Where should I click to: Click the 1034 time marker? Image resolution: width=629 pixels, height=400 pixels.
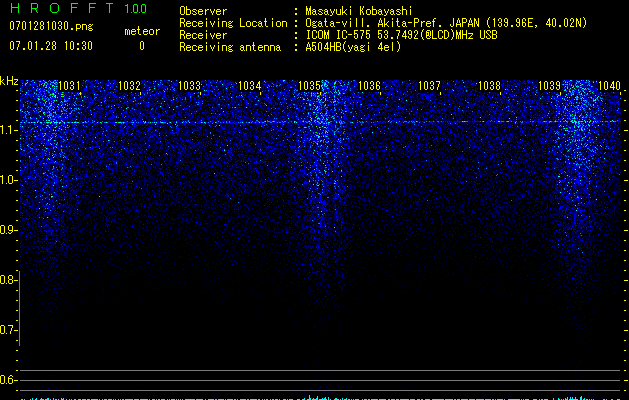point(250,86)
